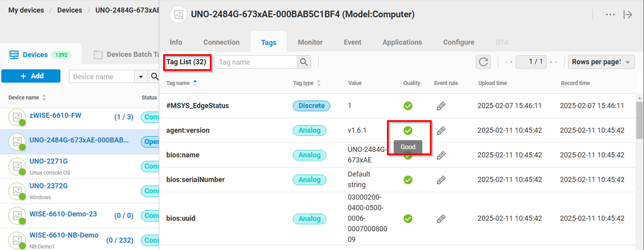644x250 pixels.
Task: Switch to the Configure tab
Action: click(x=458, y=42)
